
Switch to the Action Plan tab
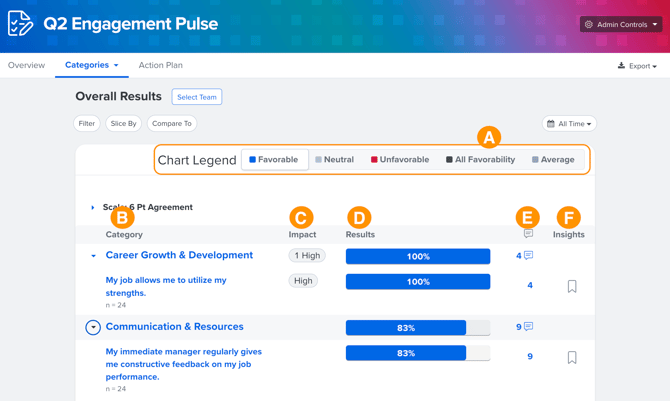click(x=160, y=65)
